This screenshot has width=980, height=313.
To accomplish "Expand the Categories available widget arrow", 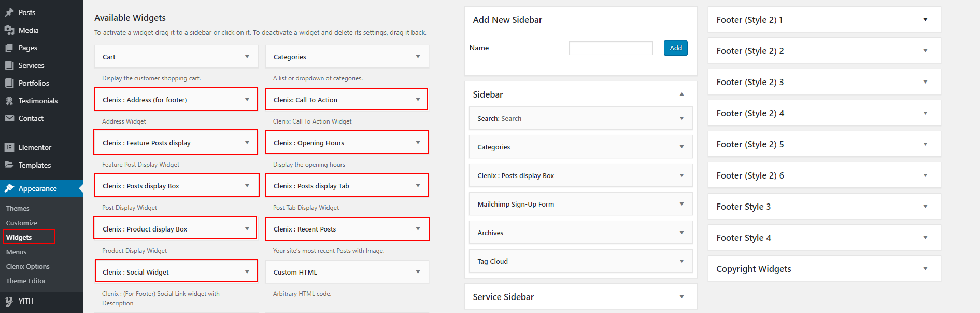I will tap(418, 57).
